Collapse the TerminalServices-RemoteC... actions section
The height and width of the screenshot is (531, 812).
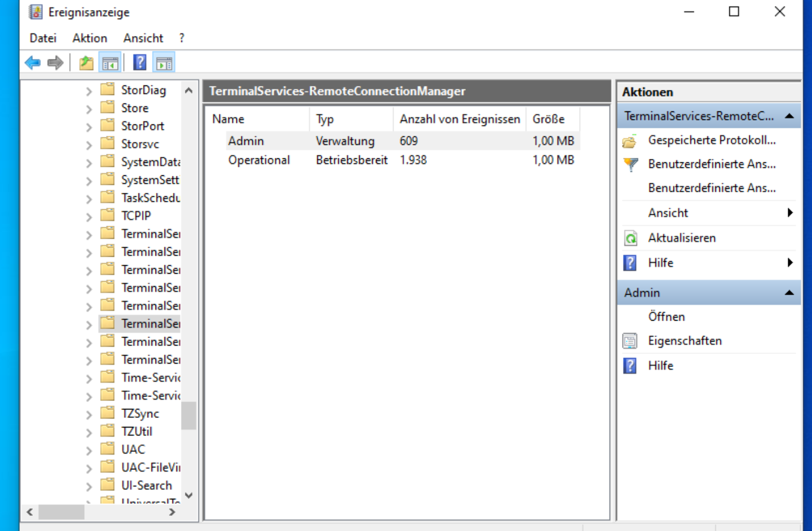(x=789, y=116)
